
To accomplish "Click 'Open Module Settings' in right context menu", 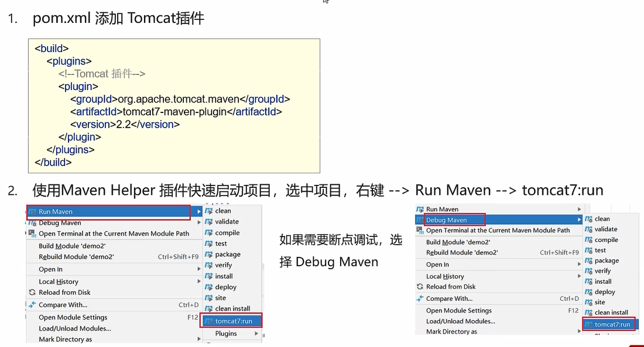I will coord(458,311).
